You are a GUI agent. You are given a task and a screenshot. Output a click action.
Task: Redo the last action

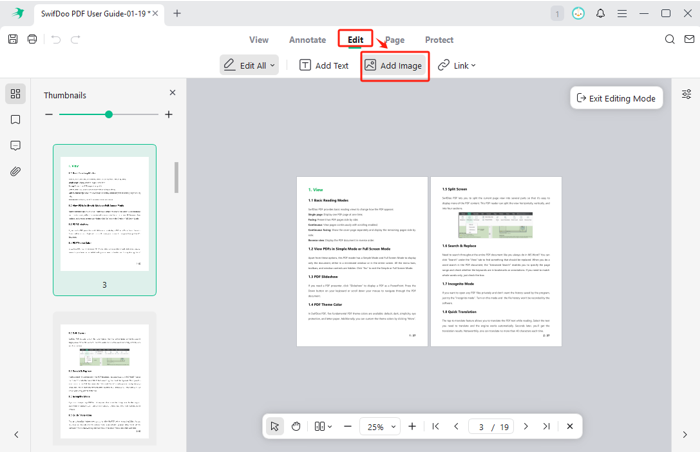(75, 40)
